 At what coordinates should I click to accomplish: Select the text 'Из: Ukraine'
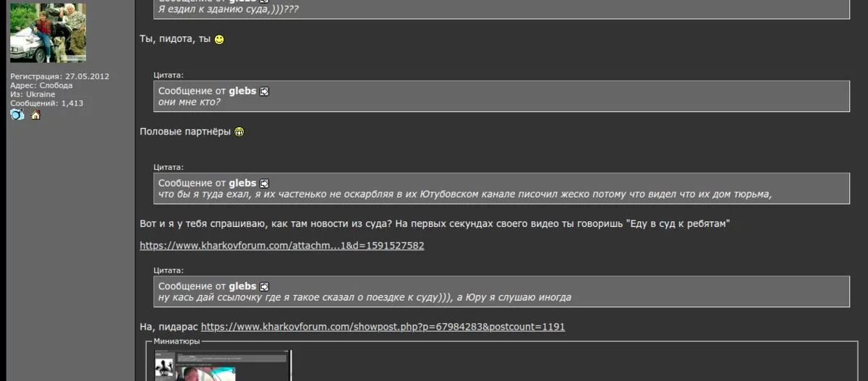(33, 94)
